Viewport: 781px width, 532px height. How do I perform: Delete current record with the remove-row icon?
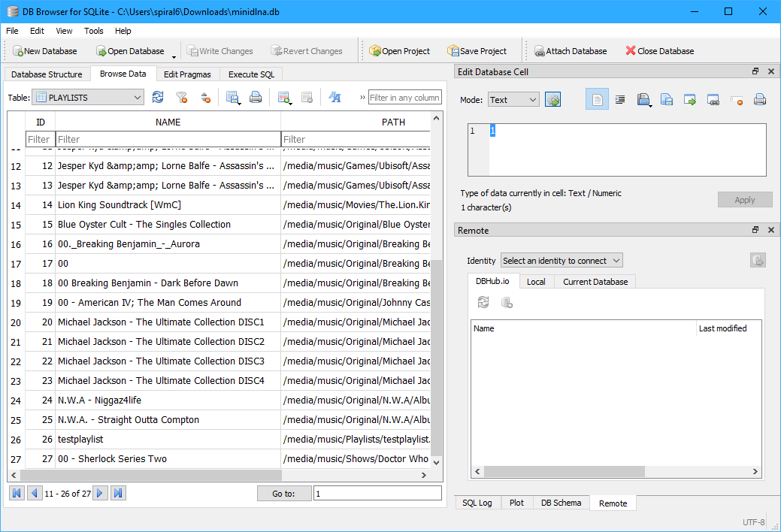pyautogui.click(x=307, y=97)
